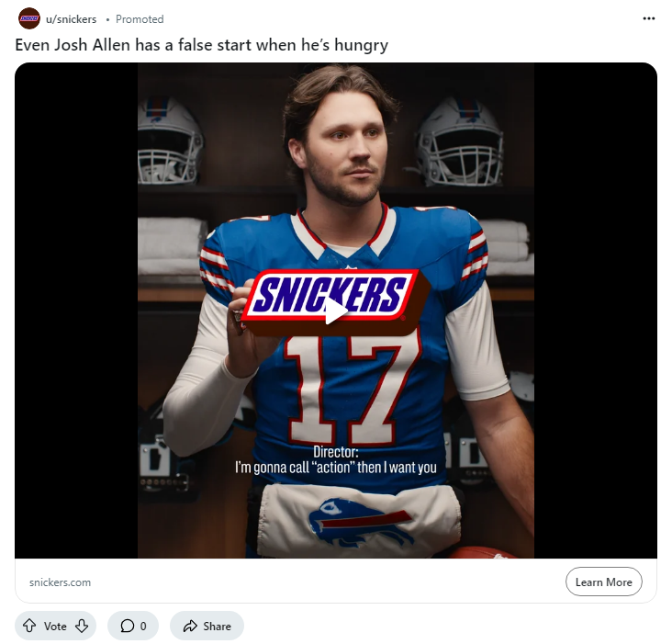Viewport: 672px width, 644px height.
Task: Click the comment count number 0
Action: click(143, 627)
